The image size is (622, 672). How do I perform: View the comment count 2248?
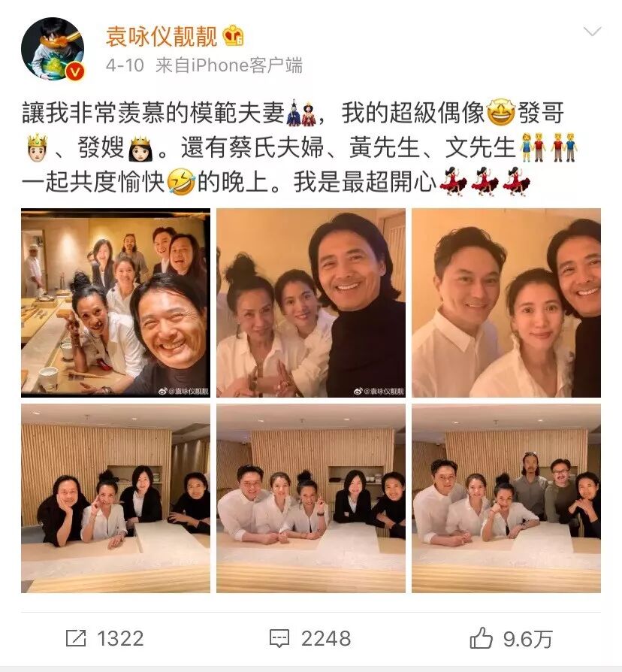(x=326, y=639)
